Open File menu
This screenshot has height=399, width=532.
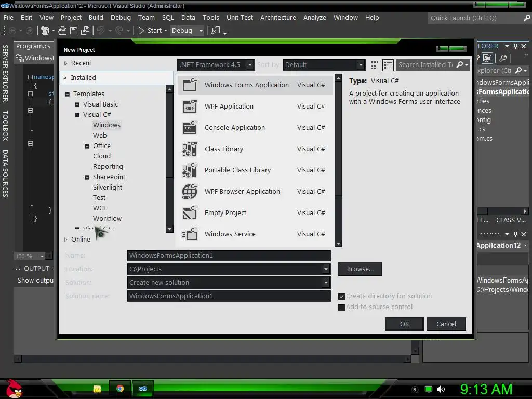[8, 17]
